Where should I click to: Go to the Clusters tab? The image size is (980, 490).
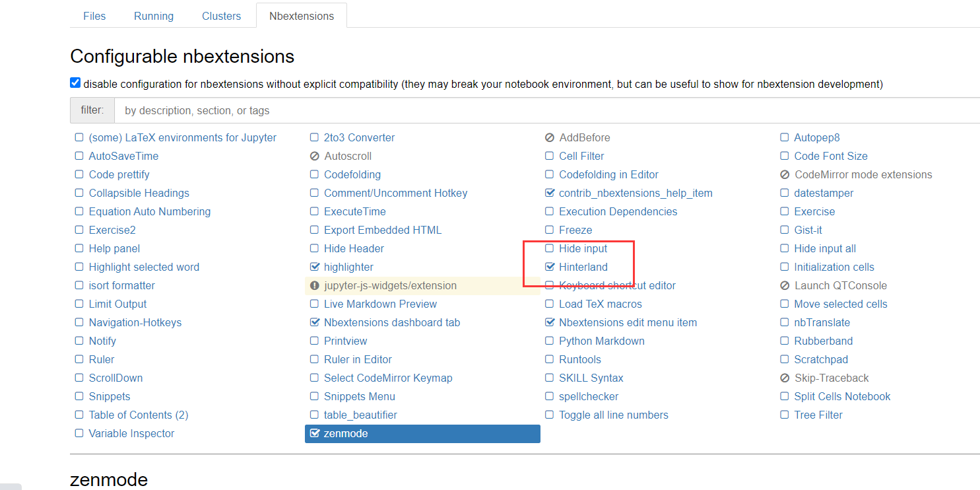point(222,16)
